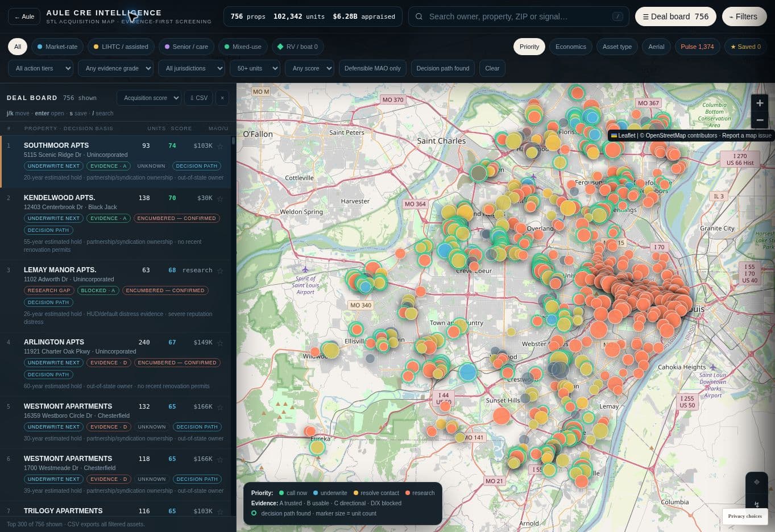
Task: Switch to the Priority map view
Action: pos(529,47)
